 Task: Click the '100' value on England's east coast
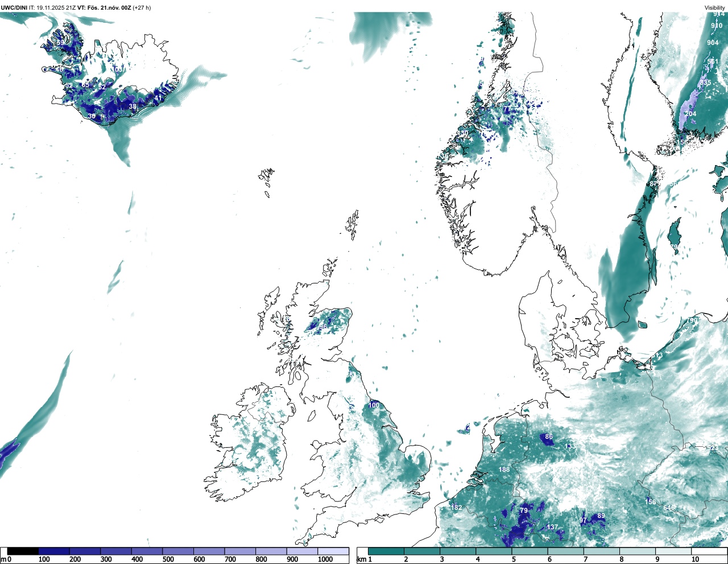coord(374,405)
